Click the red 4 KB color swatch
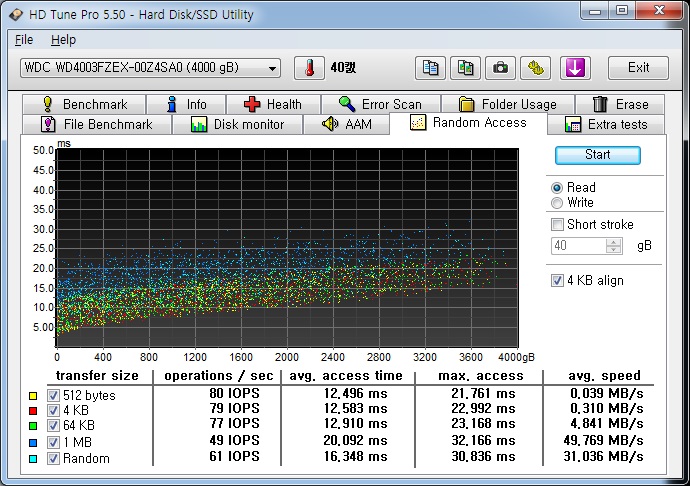Image resolution: width=690 pixels, height=486 pixels. click(x=33, y=411)
